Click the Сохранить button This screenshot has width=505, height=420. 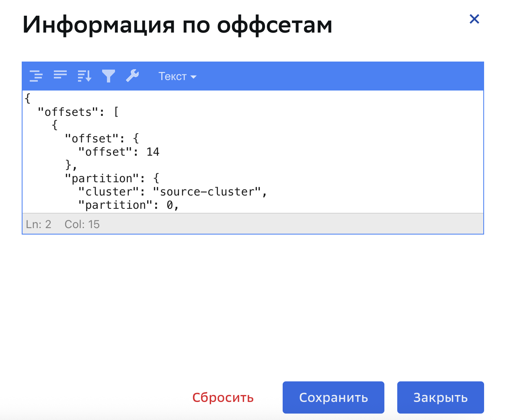pyautogui.click(x=333, y=397)
